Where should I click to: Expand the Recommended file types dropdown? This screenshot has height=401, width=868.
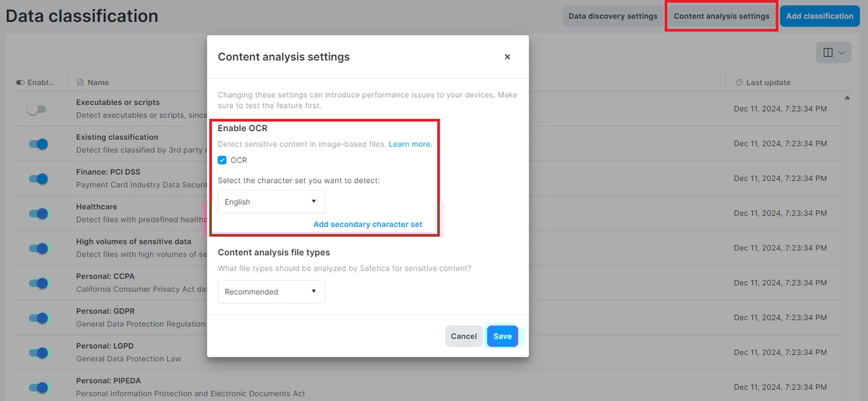271,292
